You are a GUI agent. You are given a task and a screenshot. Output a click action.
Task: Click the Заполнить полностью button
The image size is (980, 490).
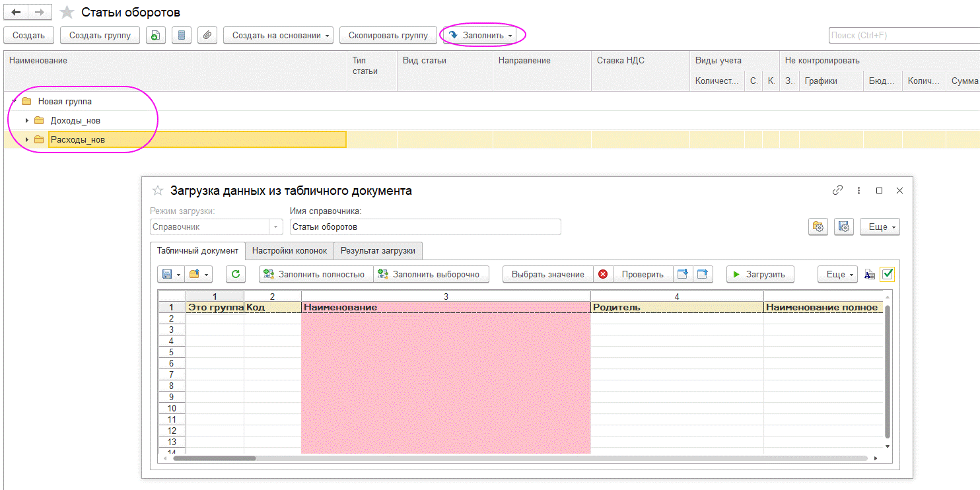pos(316,274)
